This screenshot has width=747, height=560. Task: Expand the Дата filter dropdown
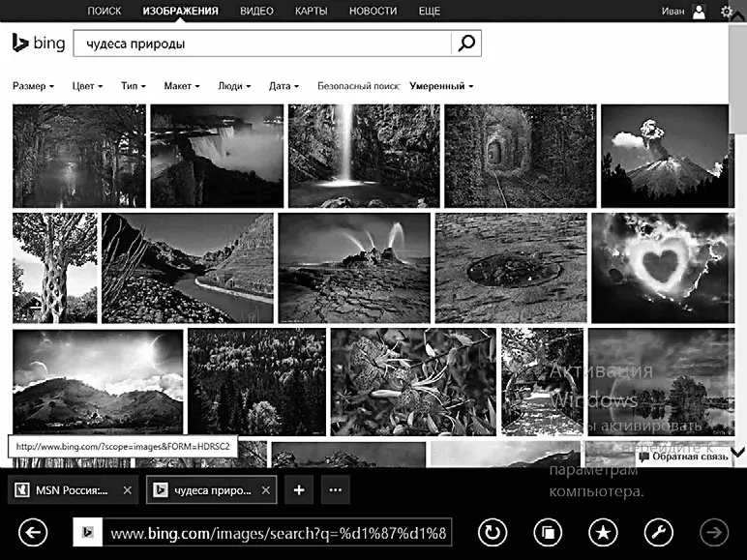284,86
